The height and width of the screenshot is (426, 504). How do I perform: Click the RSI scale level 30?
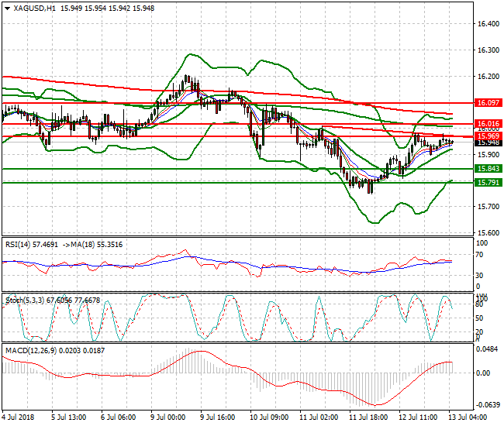coord(479,276)
